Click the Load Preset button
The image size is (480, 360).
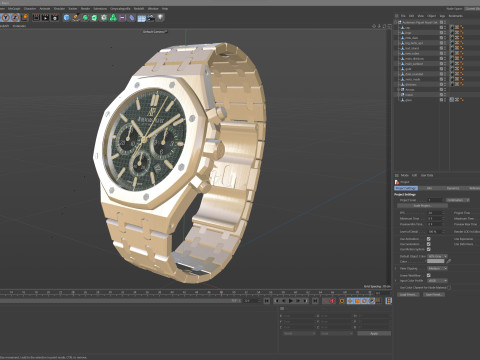click(407, 295)
